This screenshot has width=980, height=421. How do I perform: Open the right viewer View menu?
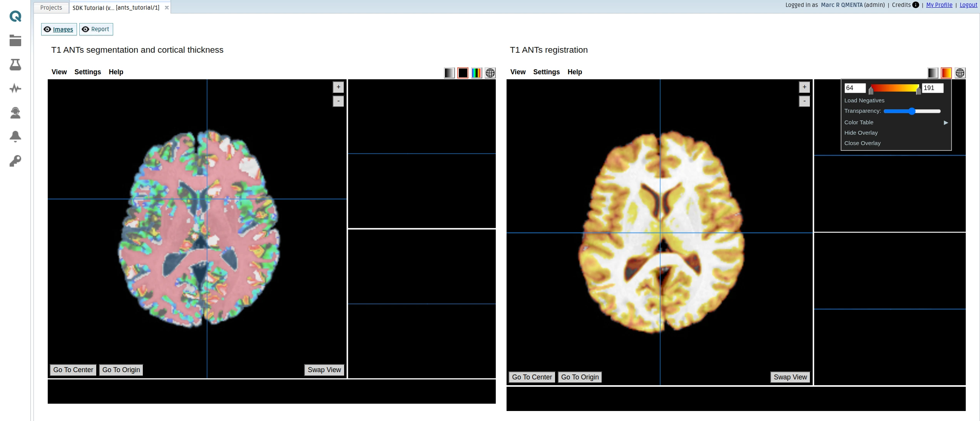pyautogui.click(x=518, y=72)
